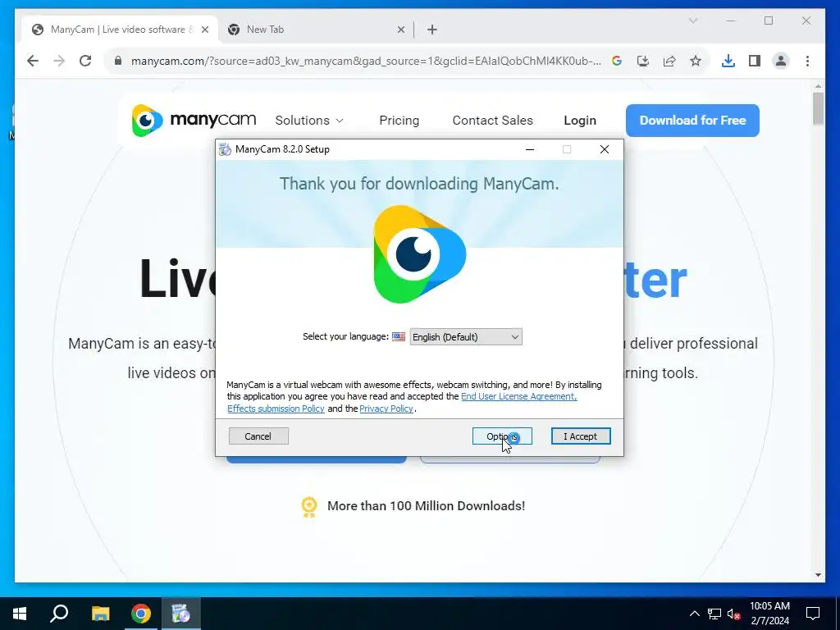Open File Explorer from taskbar

(x=100, y=614)
